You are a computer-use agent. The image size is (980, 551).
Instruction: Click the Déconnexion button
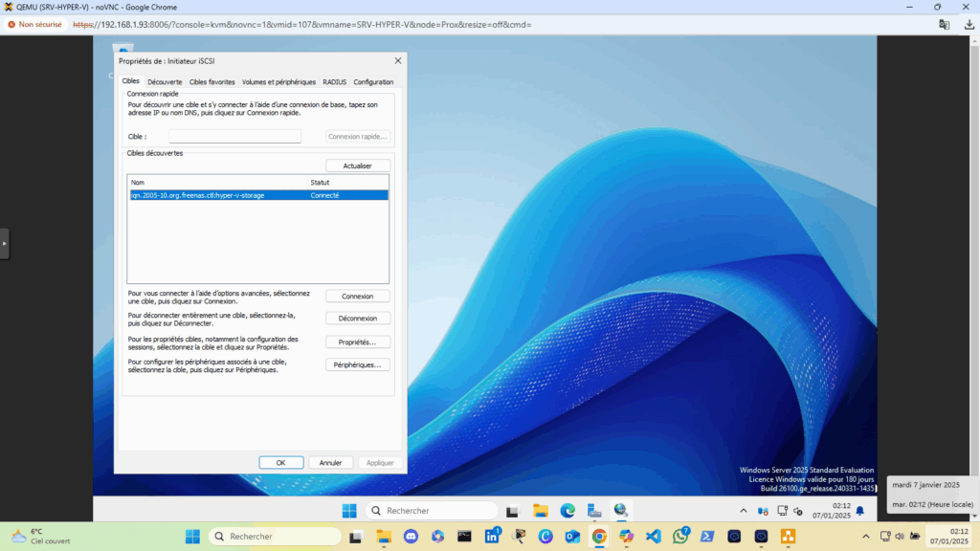(x=358, y=319)
